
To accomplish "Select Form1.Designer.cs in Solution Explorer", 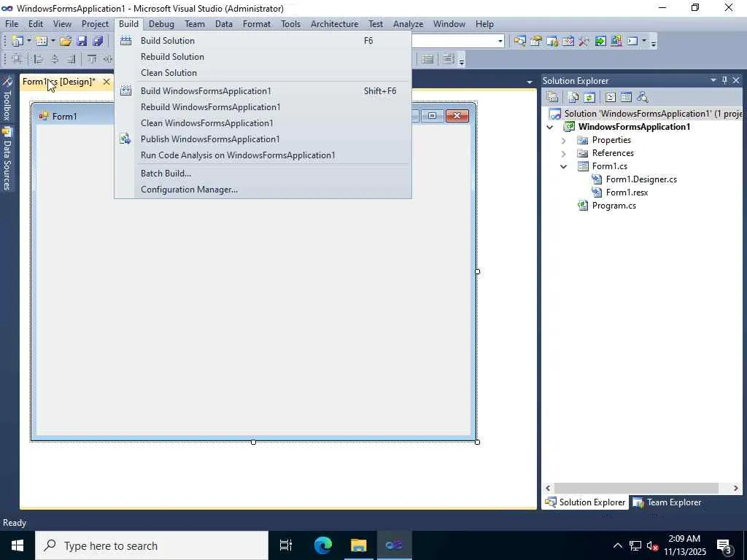I will 641,179.
